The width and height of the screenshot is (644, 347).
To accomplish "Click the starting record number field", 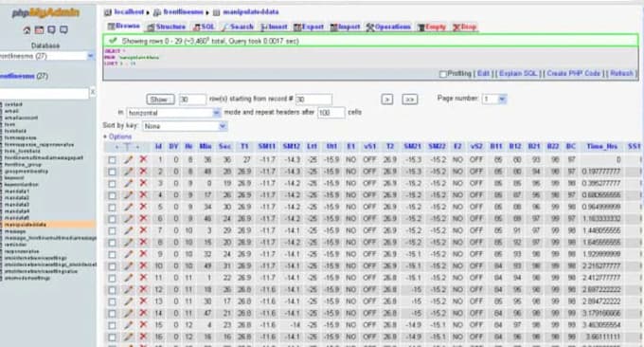I will click(x=313, y=100).
